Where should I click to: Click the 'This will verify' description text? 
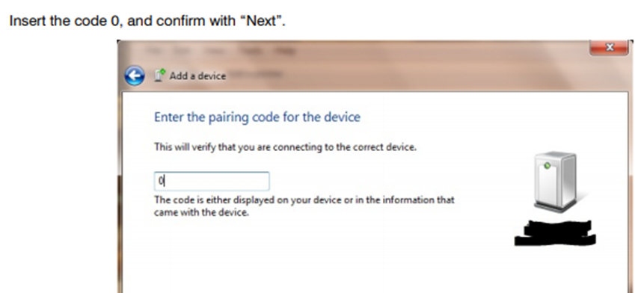pos(285,147)
